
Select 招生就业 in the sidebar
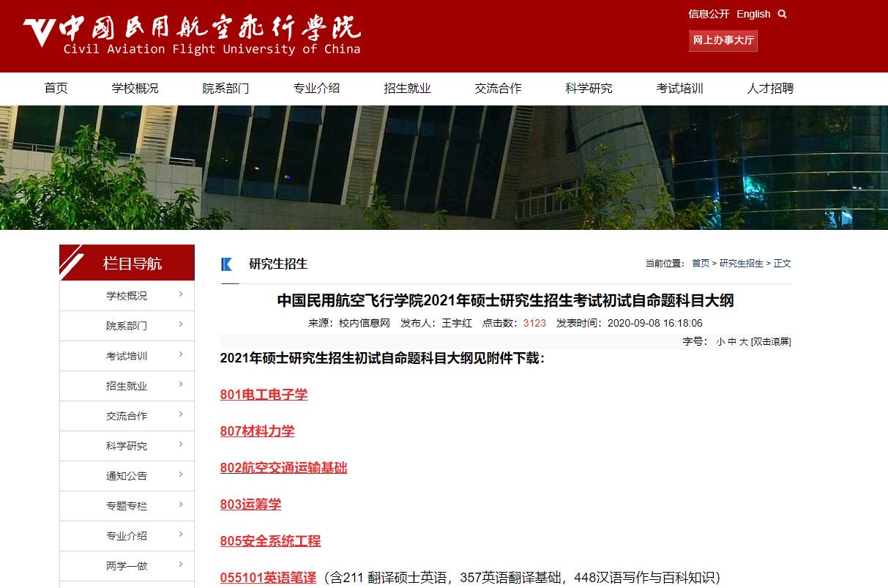[x=127, y=386]
